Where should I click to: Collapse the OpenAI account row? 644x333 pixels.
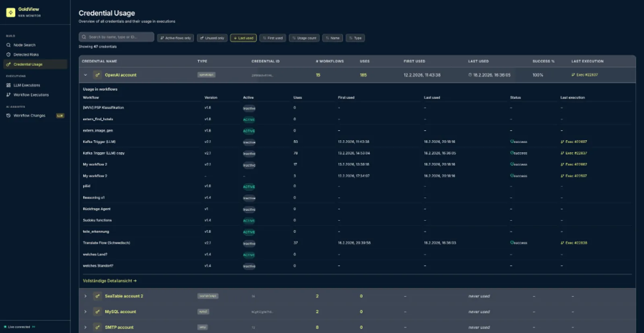click(x=85, y=75)
